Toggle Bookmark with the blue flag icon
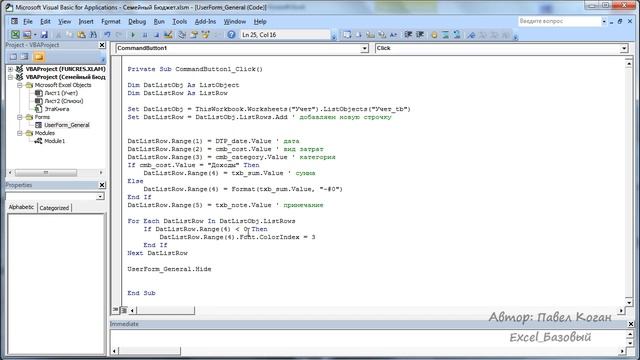The width and height of the screenshot is (640, 360). coord(471,35)
